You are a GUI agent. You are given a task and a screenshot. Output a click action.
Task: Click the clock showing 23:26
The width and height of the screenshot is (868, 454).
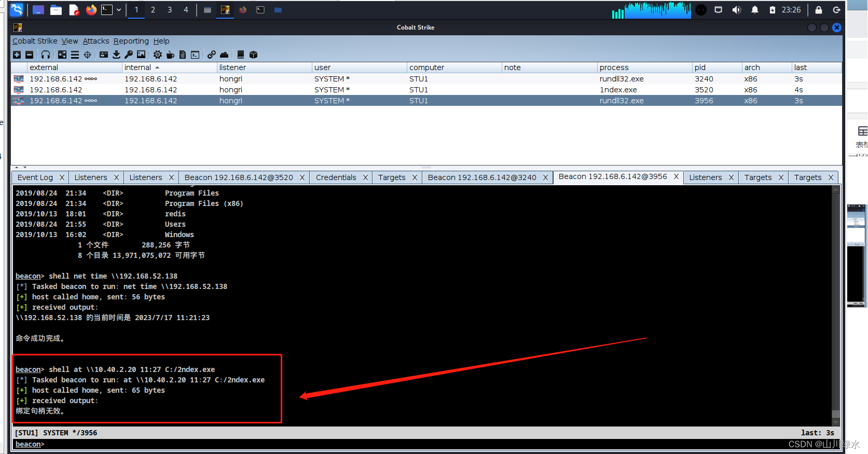pos(791,10)
